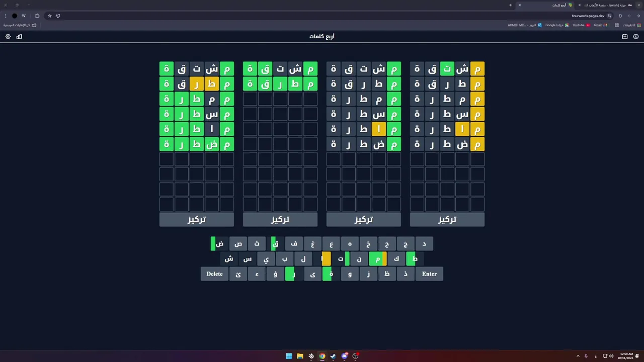Click the ظ key on keyboard
The height and width of the screenshot is (362, 644).
point(387,274)
